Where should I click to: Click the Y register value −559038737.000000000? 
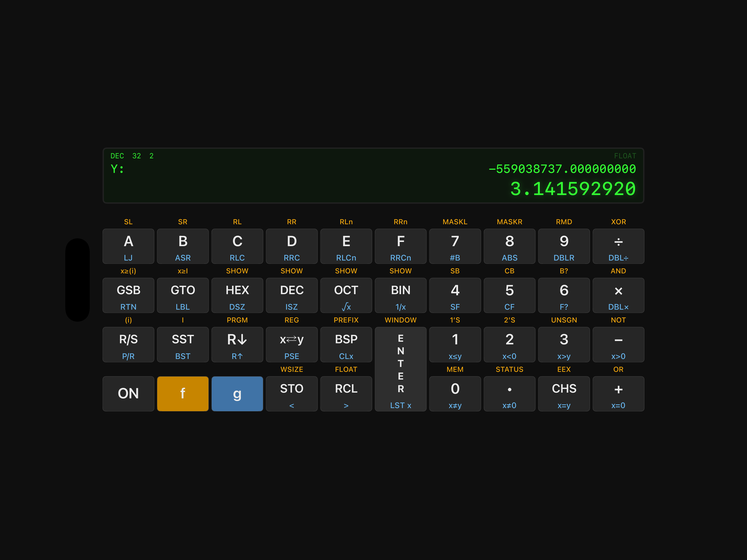point(562,169)
